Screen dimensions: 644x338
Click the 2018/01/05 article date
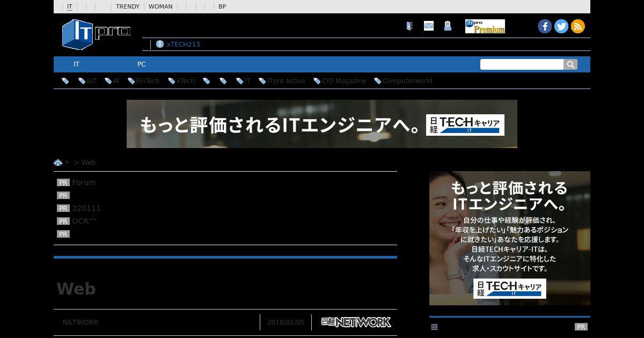click(286, 322)
